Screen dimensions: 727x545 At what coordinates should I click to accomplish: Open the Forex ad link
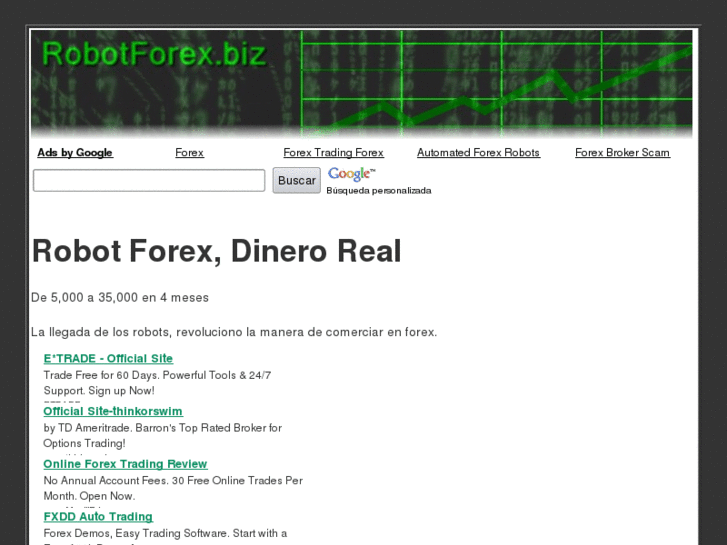pyautogui.click(x=189, y=153)
